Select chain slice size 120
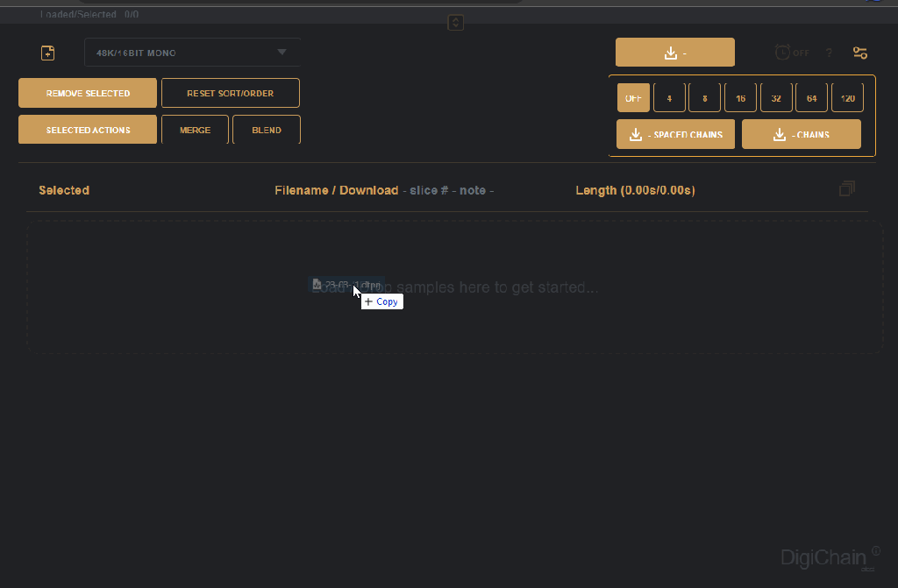Viewport: 898px width, 588px height. click(x=847, y=98)
